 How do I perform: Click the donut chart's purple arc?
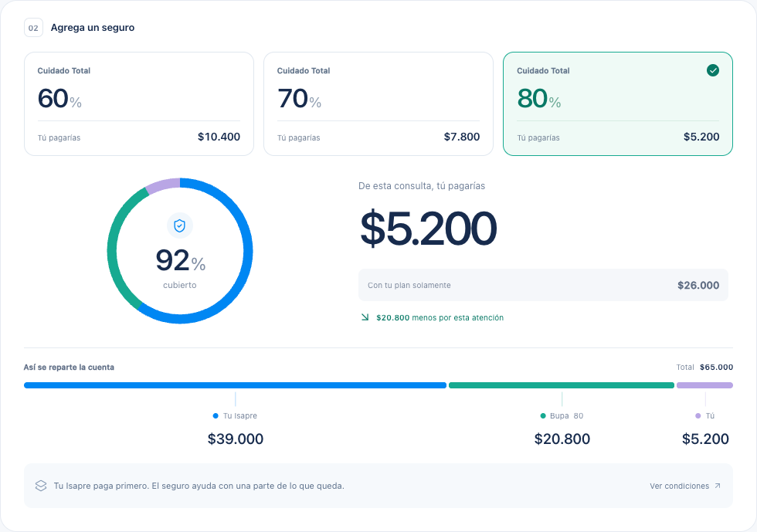click(163, 185)
